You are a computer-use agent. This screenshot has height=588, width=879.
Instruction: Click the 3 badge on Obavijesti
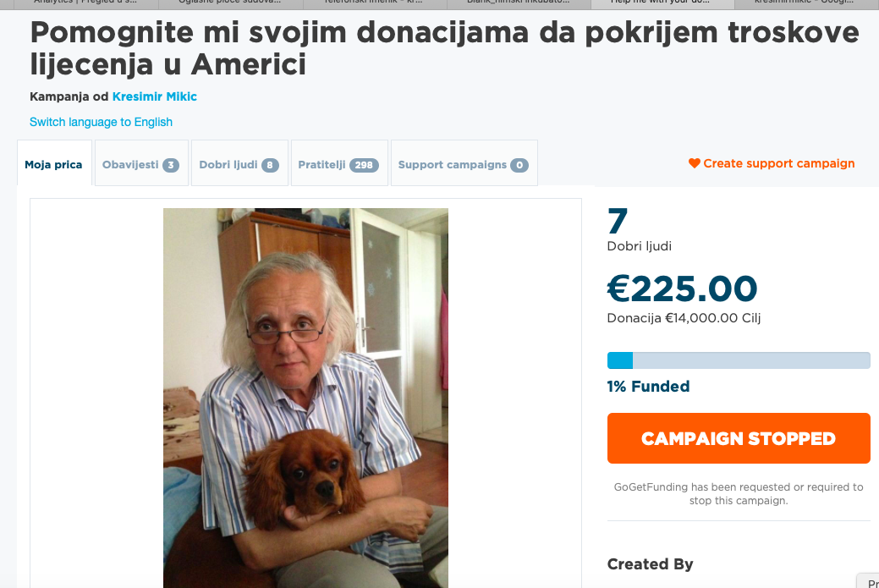171,165
